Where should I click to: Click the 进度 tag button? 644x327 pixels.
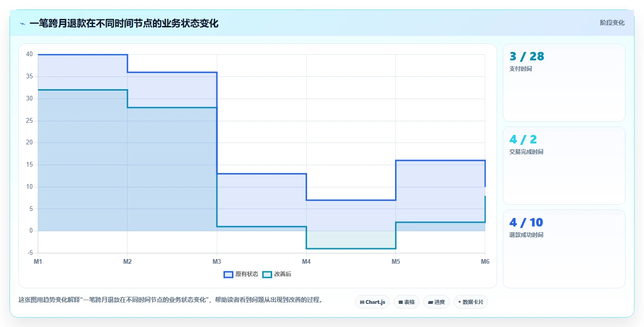(x=437, y=302)
